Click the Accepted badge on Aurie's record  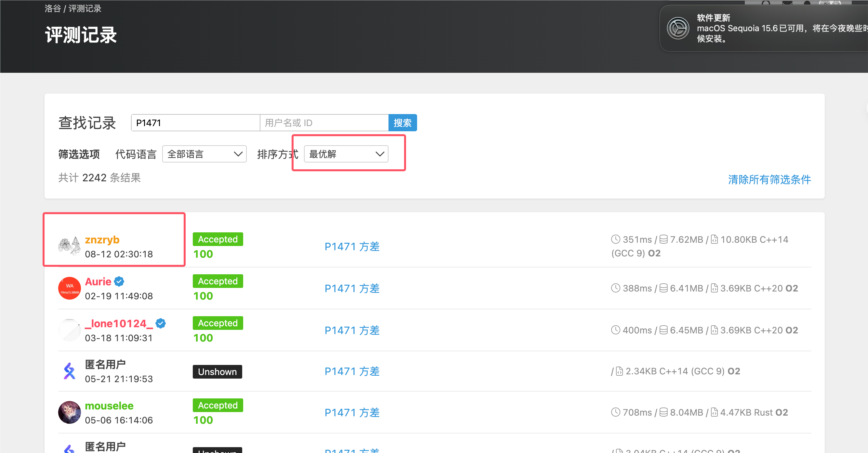pos(218,281)
